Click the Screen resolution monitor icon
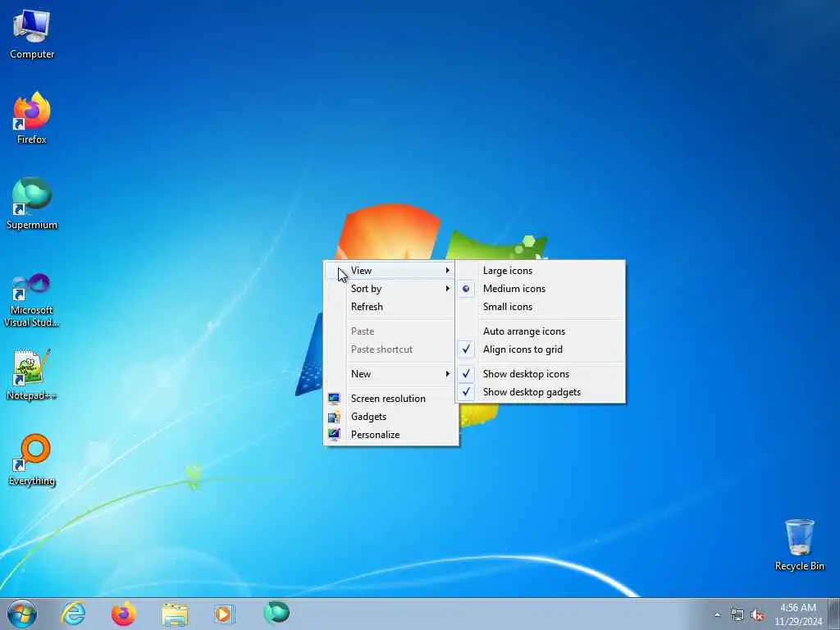This screenshot has height=630, width=840. [334, 398]
